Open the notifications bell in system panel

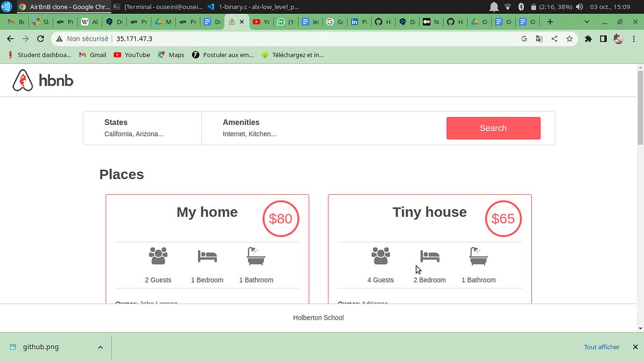[x=494, y=7]
